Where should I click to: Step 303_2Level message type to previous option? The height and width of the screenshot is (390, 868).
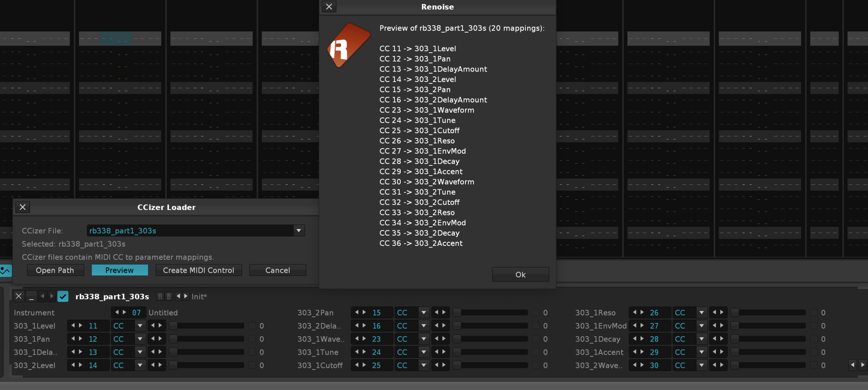[x=153, y=365]
